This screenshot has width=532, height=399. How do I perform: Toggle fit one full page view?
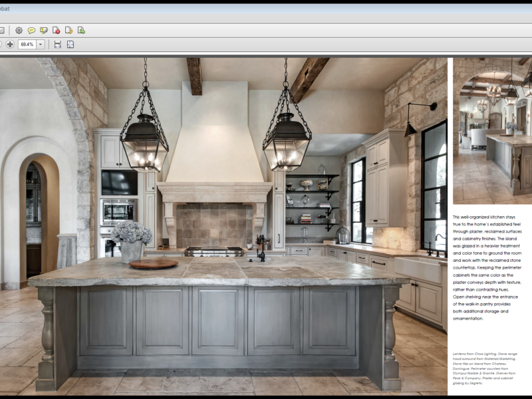(x=70, y=44)
